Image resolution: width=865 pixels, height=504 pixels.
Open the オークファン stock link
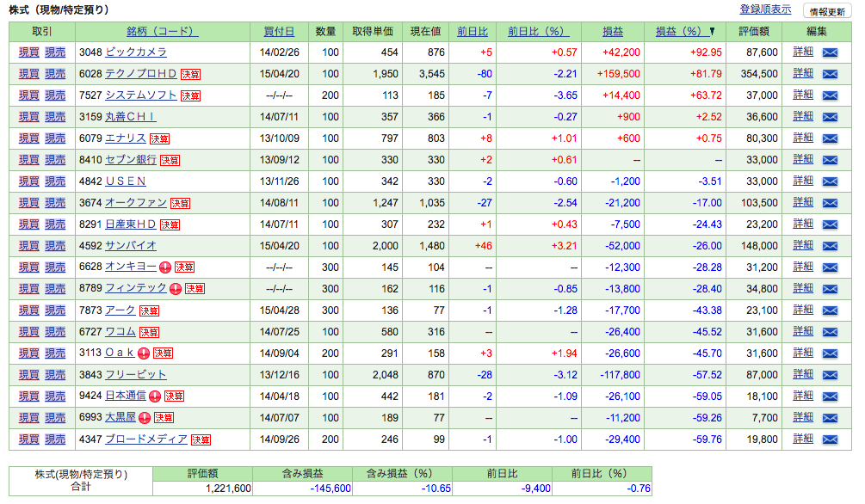(x=136, y=203)
